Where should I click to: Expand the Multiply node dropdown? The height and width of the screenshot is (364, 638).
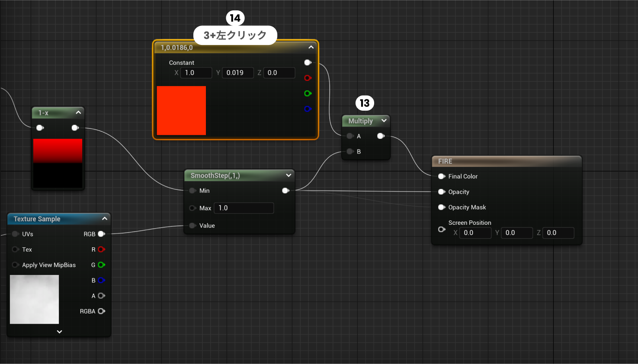coord(384,121)
